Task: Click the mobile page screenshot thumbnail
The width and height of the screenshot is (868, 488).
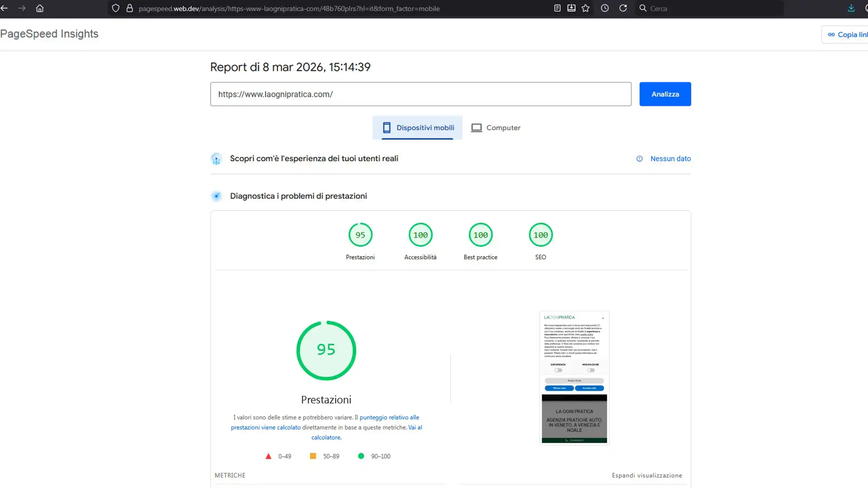Action: coord(574,378)
